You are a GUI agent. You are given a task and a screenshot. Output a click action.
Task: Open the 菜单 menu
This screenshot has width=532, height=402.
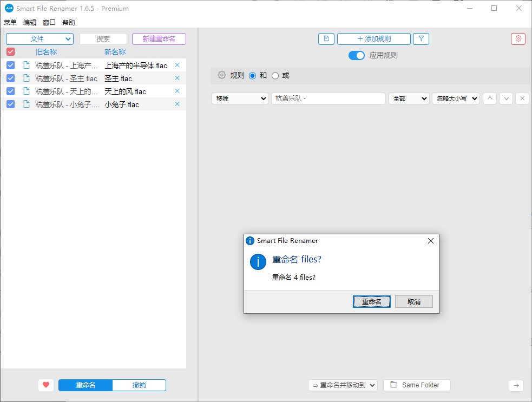(x=10, y=22)
